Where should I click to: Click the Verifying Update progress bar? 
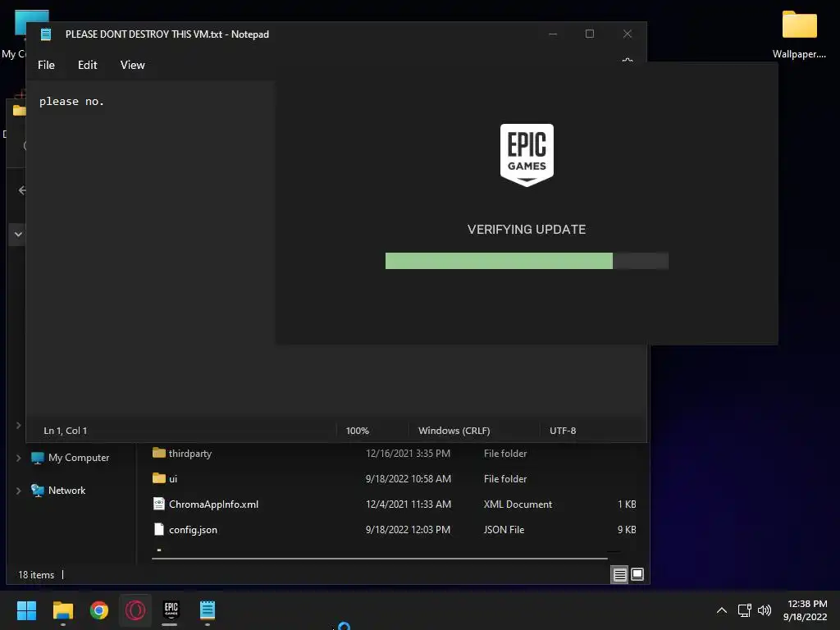click(527, 261)
